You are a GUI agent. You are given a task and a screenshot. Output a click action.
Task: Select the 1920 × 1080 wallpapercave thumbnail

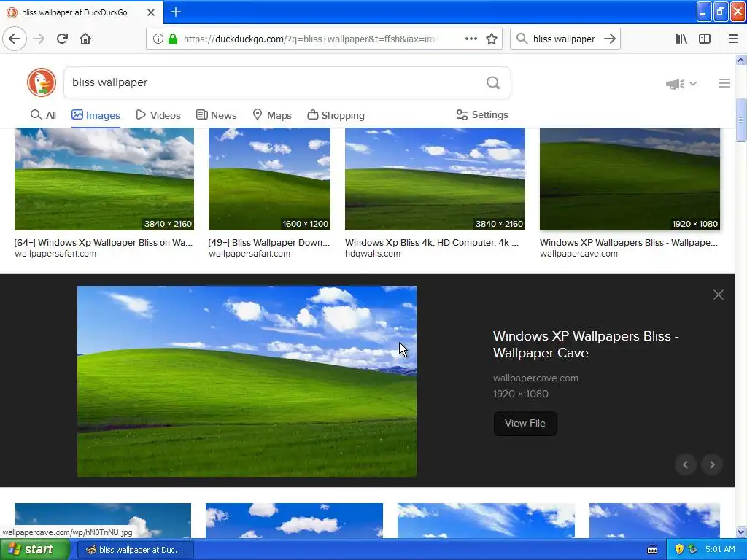(x=630, y=179)
